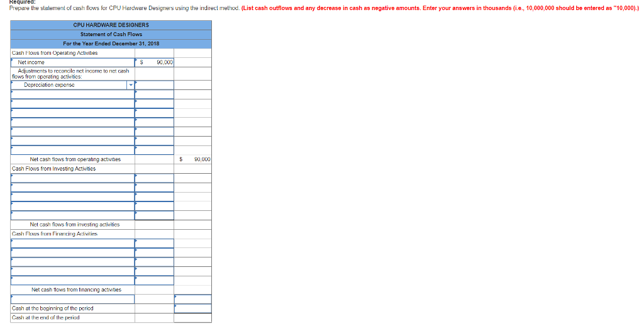
Task: Select the blank item row directly below Depreciation expense
Action: coord(73,94)
